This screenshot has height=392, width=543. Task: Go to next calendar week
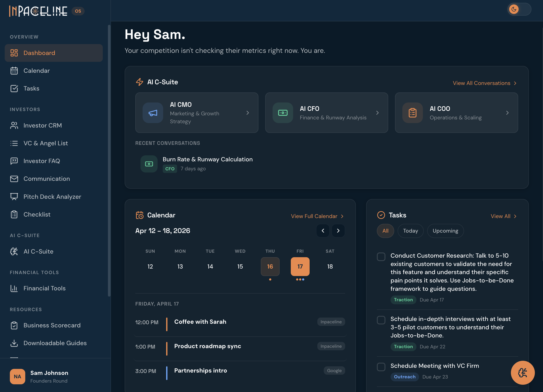point(338,231)
